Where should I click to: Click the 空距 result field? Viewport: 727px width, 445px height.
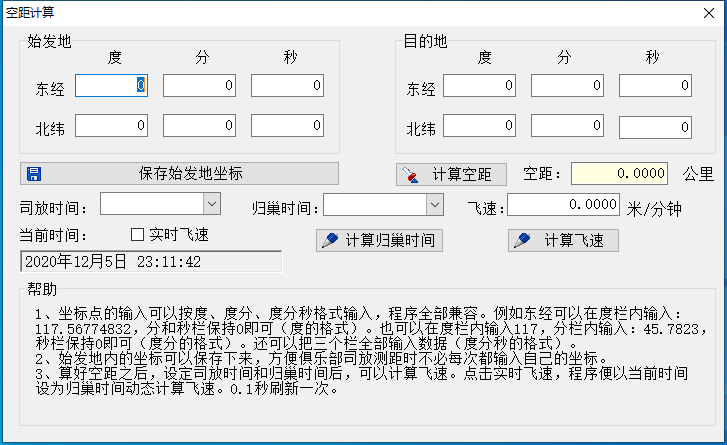coord(619,173)
